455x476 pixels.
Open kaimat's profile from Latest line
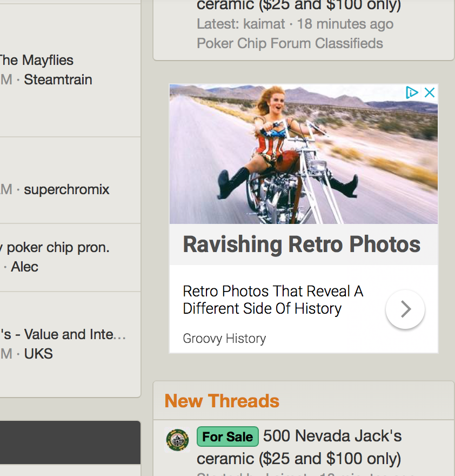(x=263, y=24)
